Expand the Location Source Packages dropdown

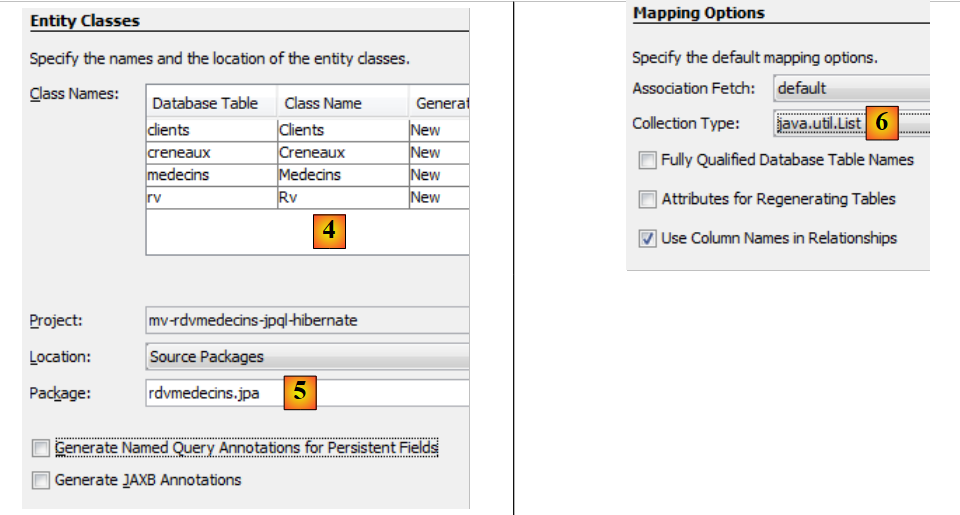click(x=306, y=356)
